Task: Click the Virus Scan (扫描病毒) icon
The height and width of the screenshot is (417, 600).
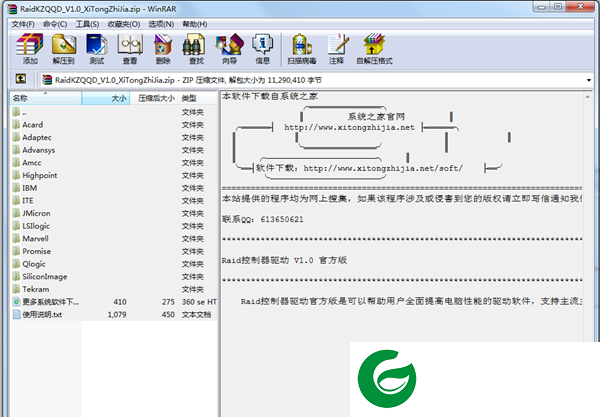Action: [x=302, y=49]
